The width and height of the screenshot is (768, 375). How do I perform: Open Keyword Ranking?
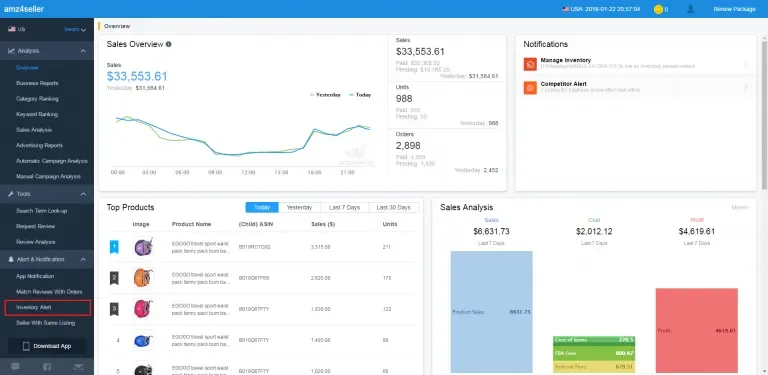click(x=37, y=114)
